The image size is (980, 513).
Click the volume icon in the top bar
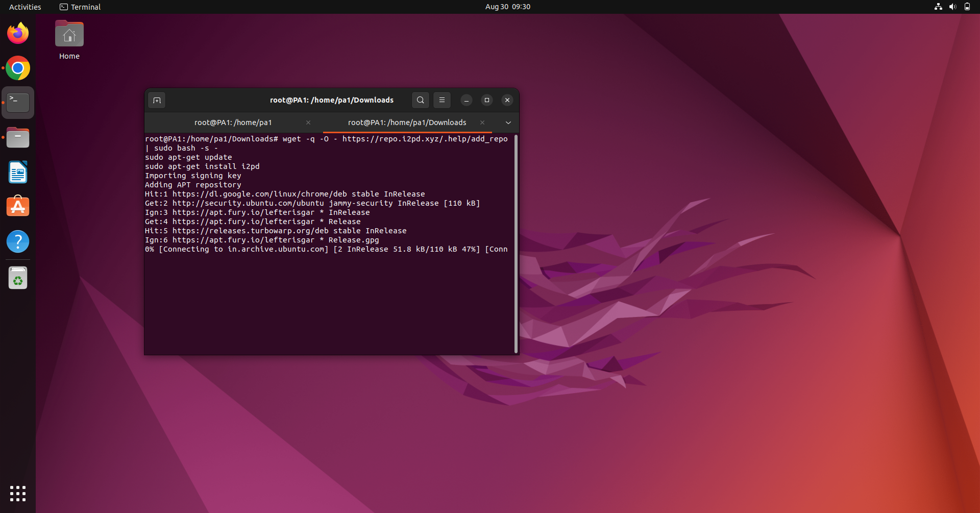[x=953, y=7]
